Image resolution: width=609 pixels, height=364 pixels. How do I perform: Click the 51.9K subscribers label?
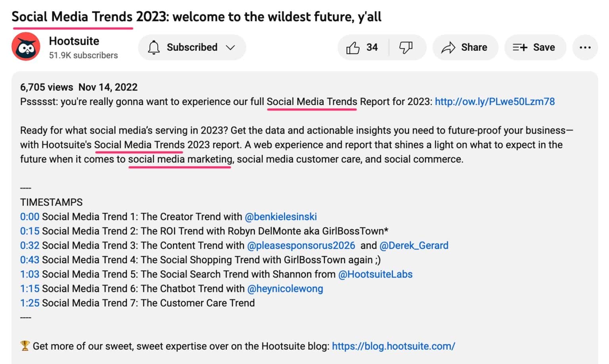[x=83, y=55]
